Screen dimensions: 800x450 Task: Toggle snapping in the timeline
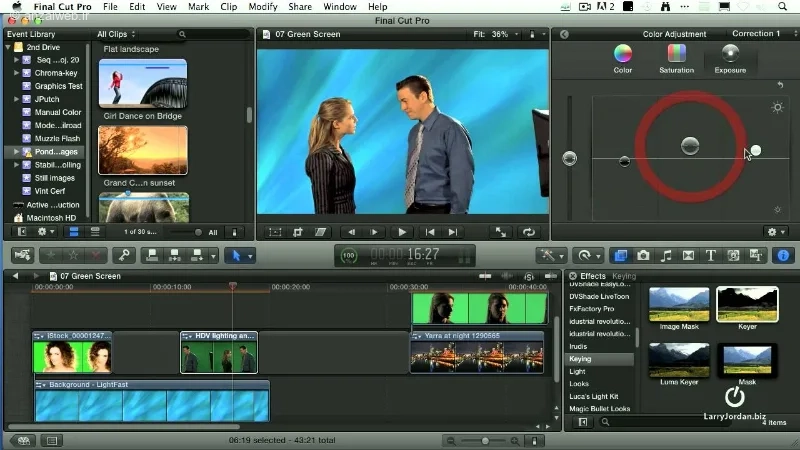point(551,276)
